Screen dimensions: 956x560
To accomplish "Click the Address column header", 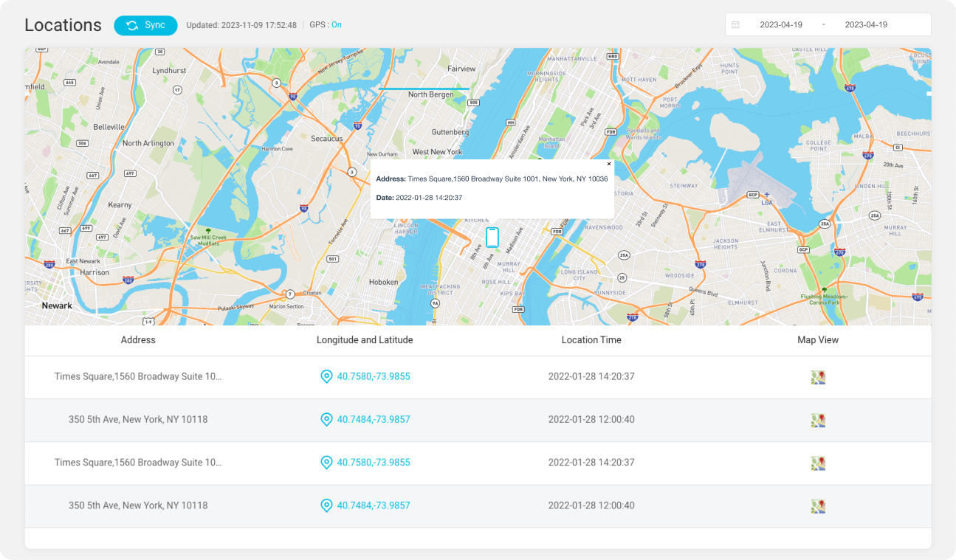I will coord(138,340).
